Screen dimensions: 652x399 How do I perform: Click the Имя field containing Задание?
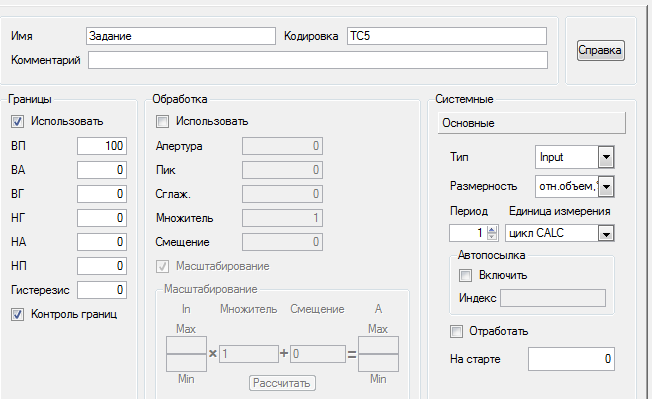coord(181,36)
